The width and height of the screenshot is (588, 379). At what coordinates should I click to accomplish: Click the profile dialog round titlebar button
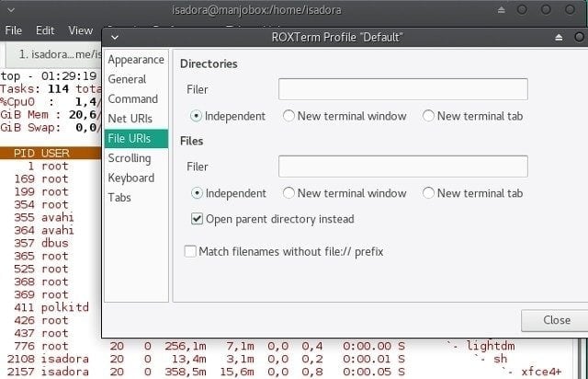click(x=580, y=37)
